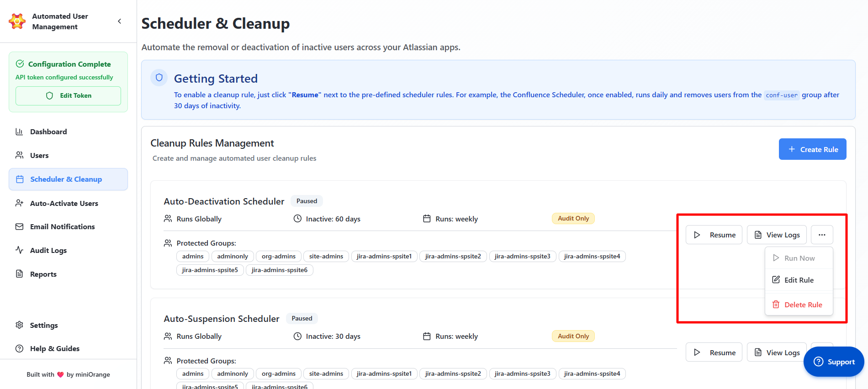This screenshot has height=389, width=868.
Task: Click the Create Rule button
Action: pyautogui.click(x=812, y=149)
